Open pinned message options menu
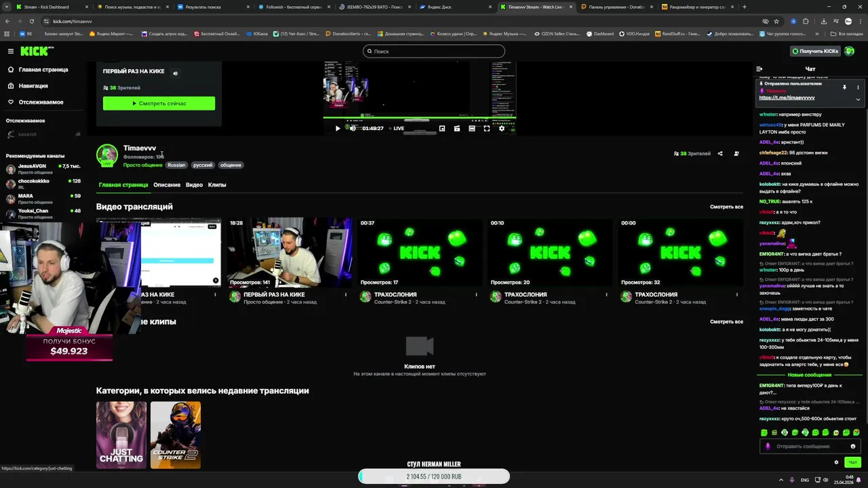This screenshot has height=488, width=868. (858, 87)
